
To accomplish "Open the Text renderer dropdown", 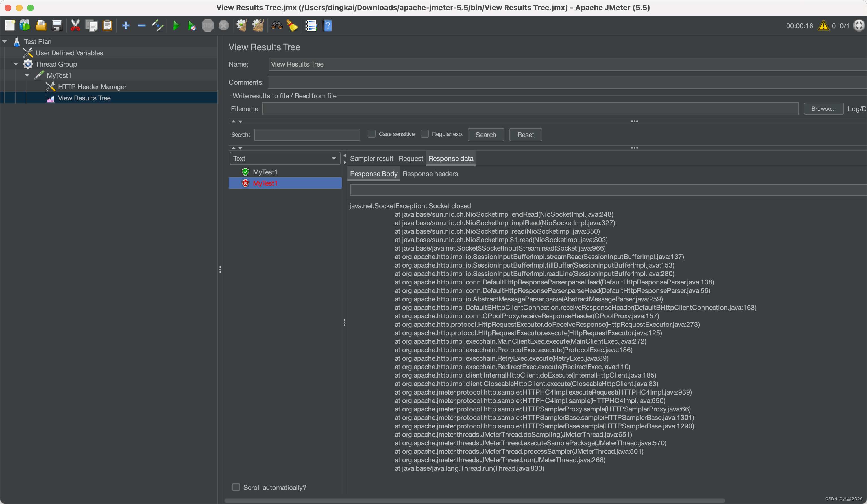I will tap(284, 158).
